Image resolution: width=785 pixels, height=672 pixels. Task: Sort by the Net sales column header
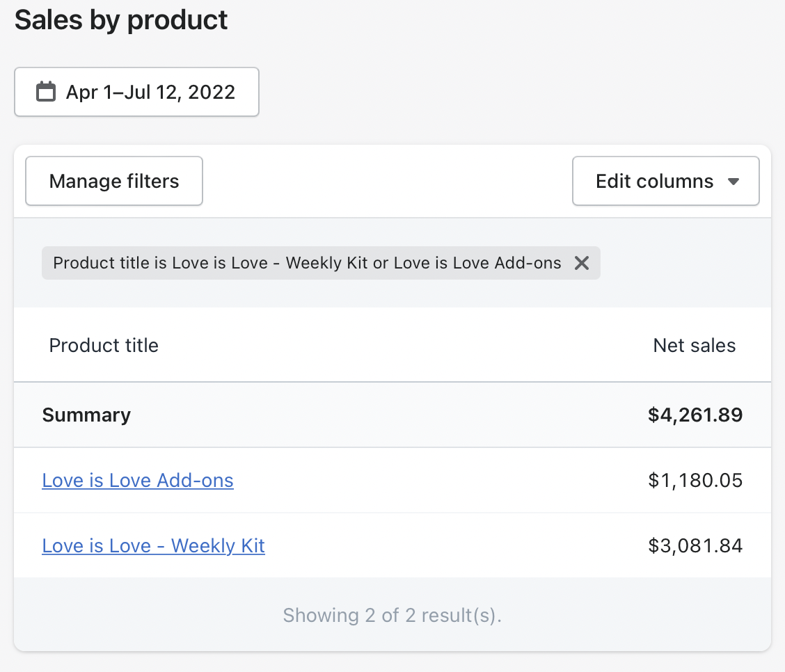point(694,345)
